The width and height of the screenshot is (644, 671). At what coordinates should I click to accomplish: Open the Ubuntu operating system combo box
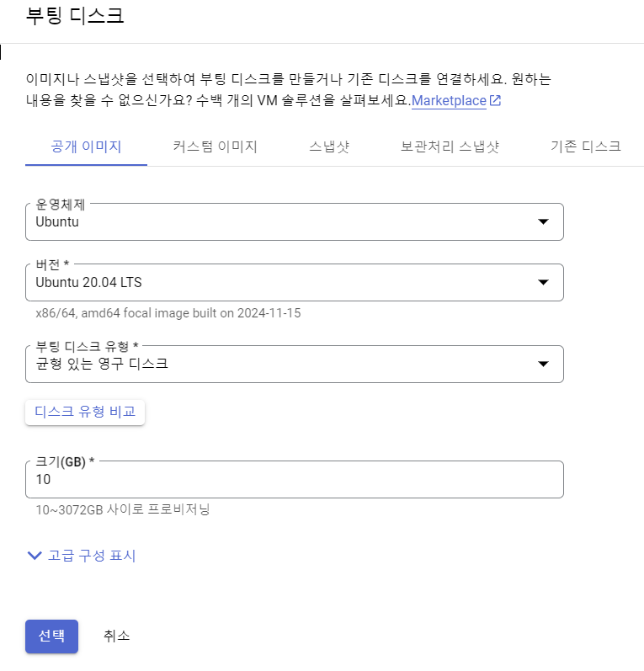(x=295, y=221)
